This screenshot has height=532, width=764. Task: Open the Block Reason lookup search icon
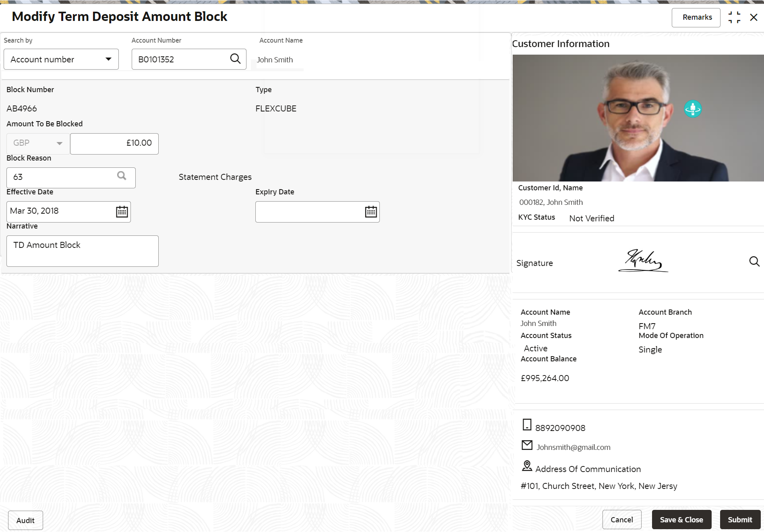tap(122, 175)
